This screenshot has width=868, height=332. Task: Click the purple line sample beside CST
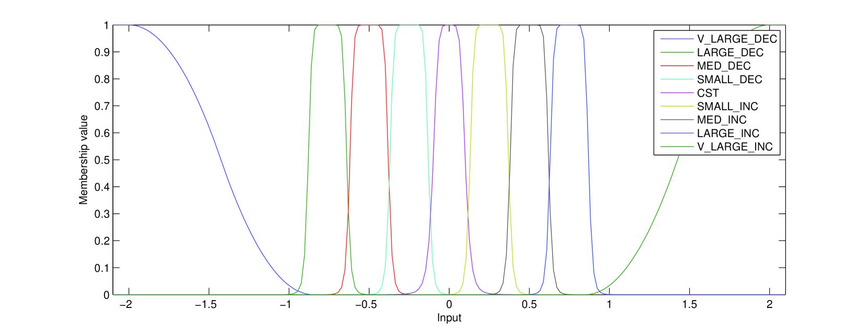click(x=677, y=93)
